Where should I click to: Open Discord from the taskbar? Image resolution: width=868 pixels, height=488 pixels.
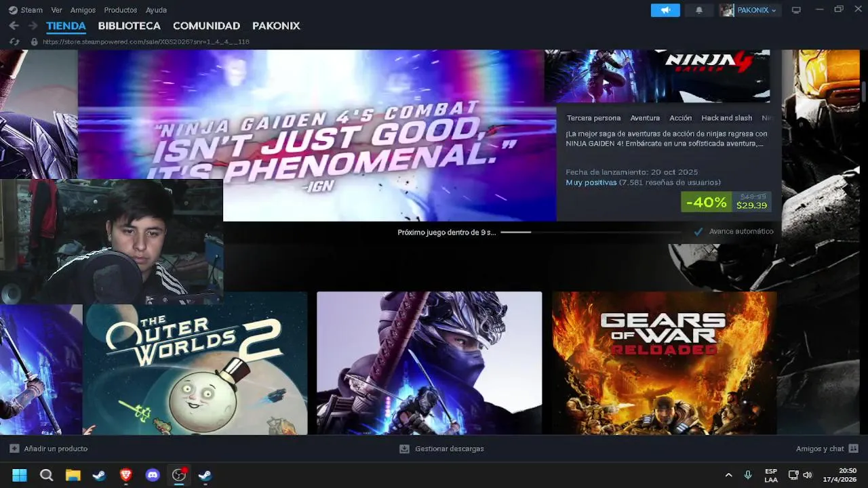coord(153,475)
